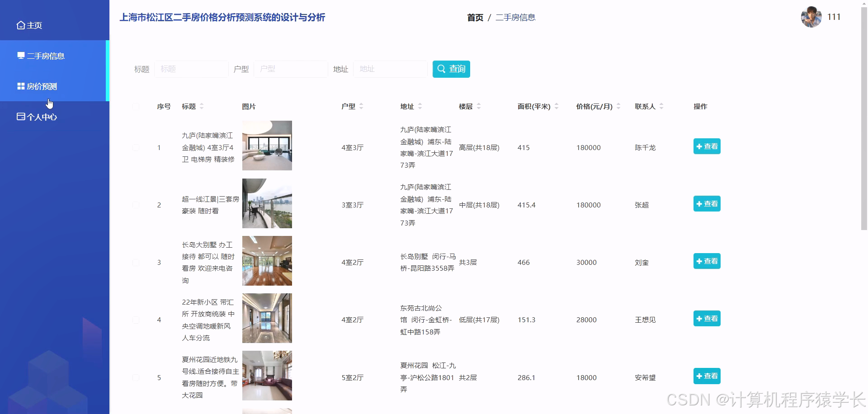Open the user avatar picture

[x=811, y=18]
